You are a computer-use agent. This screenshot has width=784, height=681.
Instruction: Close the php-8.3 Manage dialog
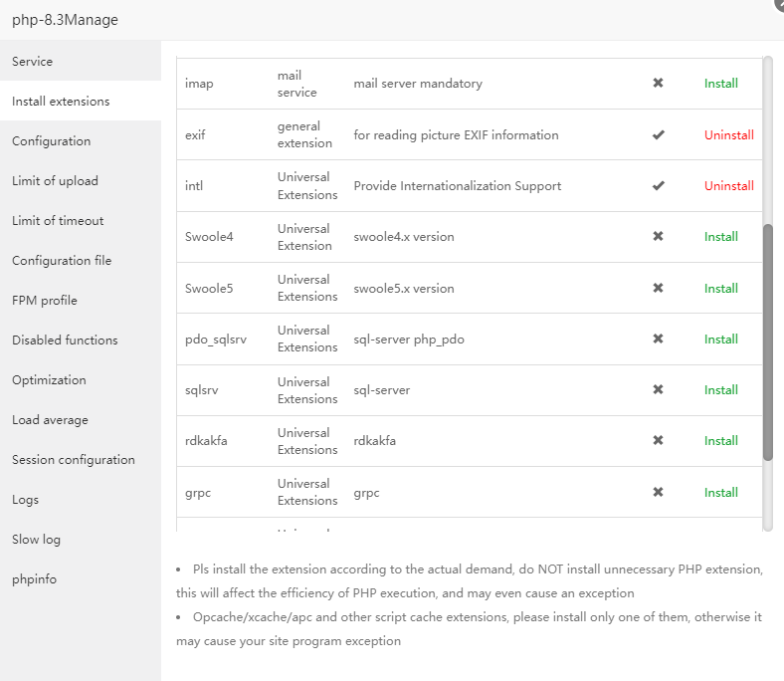779,4
